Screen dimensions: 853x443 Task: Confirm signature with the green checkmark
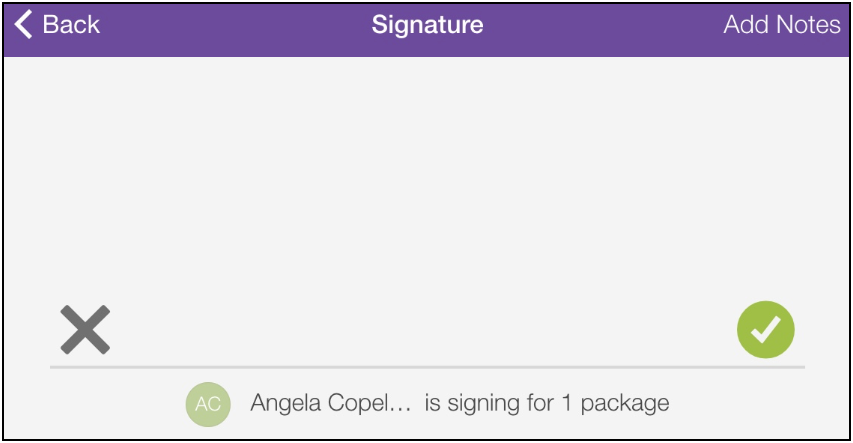765,329
